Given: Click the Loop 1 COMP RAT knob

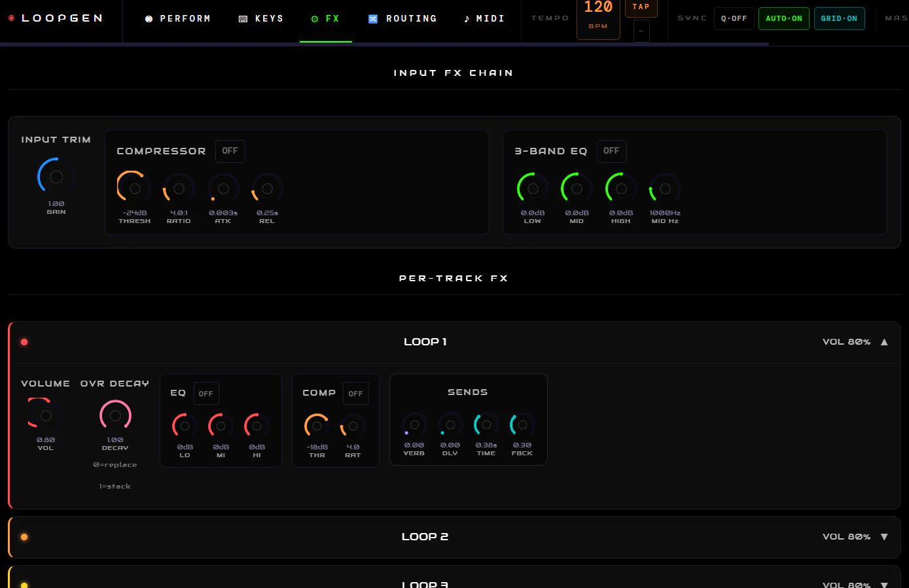Looking at the screenshot, I should 353,426.
